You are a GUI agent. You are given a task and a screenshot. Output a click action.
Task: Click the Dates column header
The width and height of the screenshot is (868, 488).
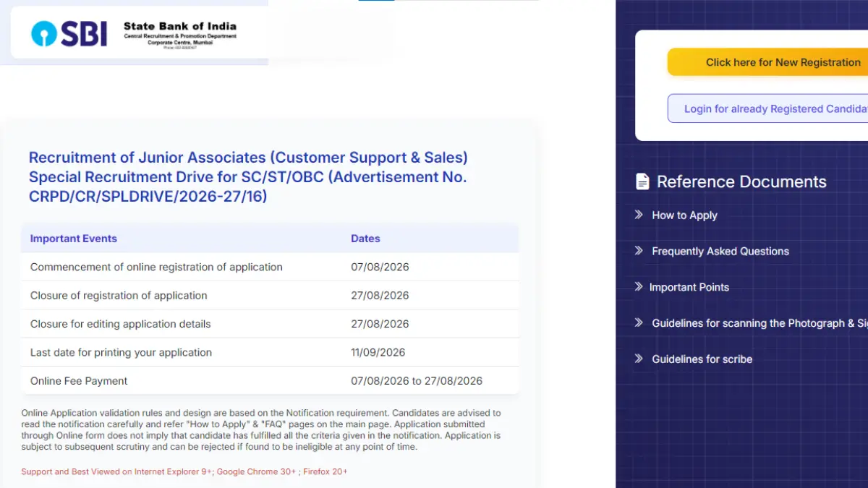(365, 239)
